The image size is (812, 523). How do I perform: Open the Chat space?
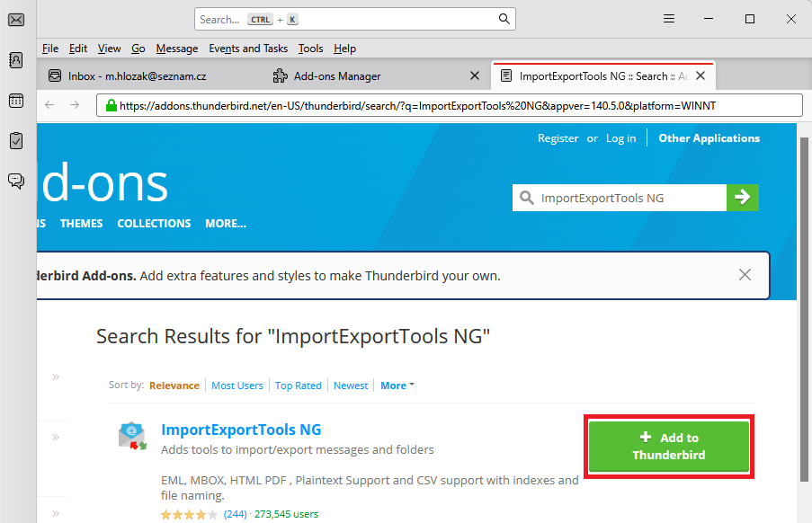click(x=16, y=181)
